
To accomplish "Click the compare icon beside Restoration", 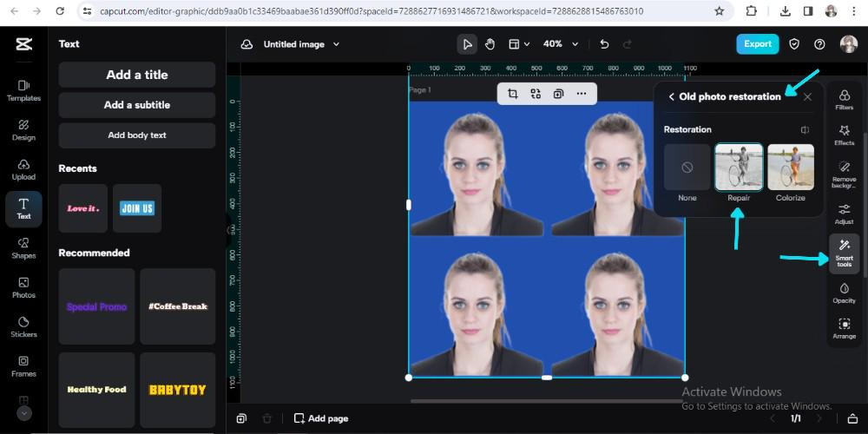I will pyautogui.click(x=805, y=129).
